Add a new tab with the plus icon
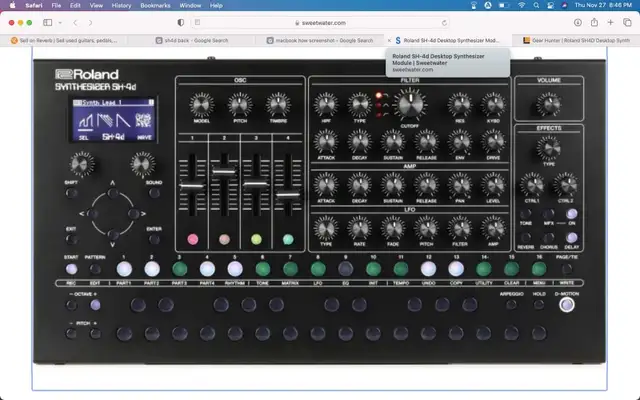Image resolution: width=640 pixels, height=400 pixels. click(x=610, y=22)
